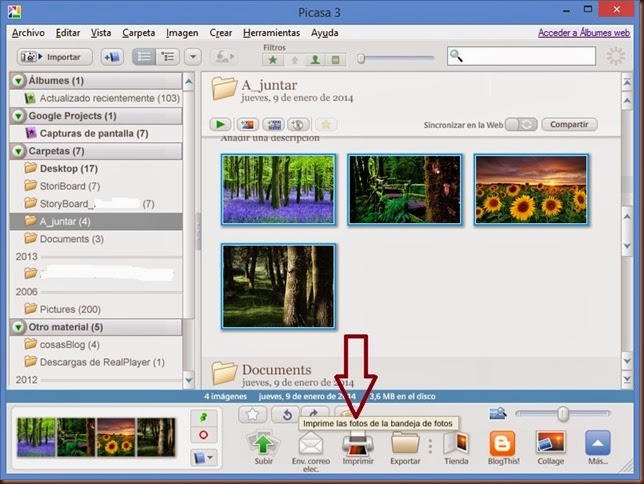Open the Editar menu

click(68, 32)
